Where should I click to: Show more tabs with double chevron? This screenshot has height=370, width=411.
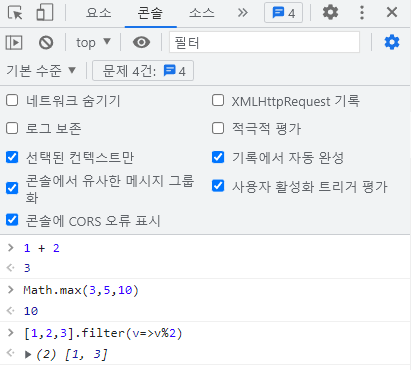tap(243, 13)
